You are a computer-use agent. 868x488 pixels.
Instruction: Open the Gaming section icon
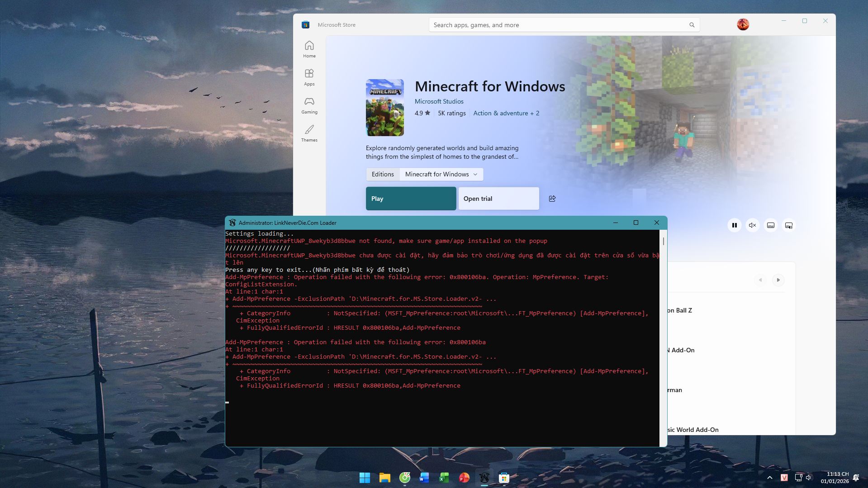coord(309,105)
